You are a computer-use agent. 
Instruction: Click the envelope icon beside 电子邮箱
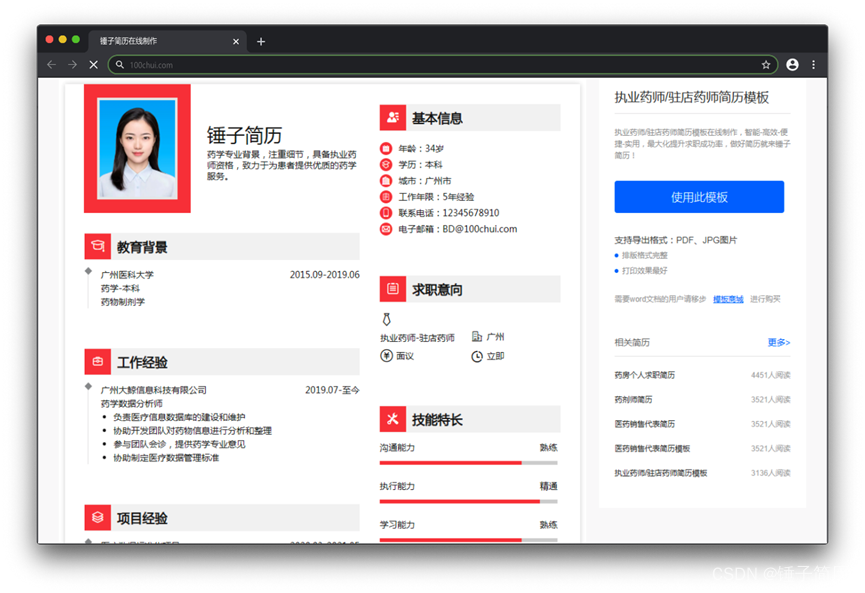pyautogui.click(x=386, y=229)
